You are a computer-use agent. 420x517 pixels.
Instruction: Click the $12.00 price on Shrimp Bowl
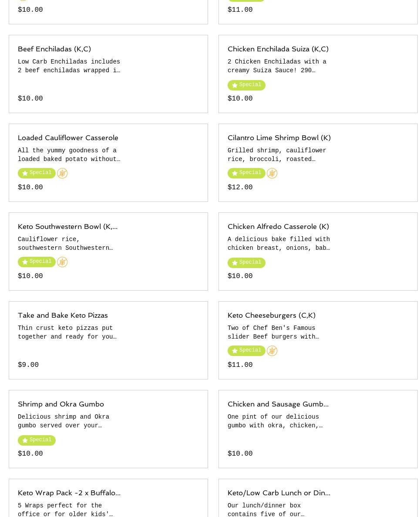[x=240, y=188]
